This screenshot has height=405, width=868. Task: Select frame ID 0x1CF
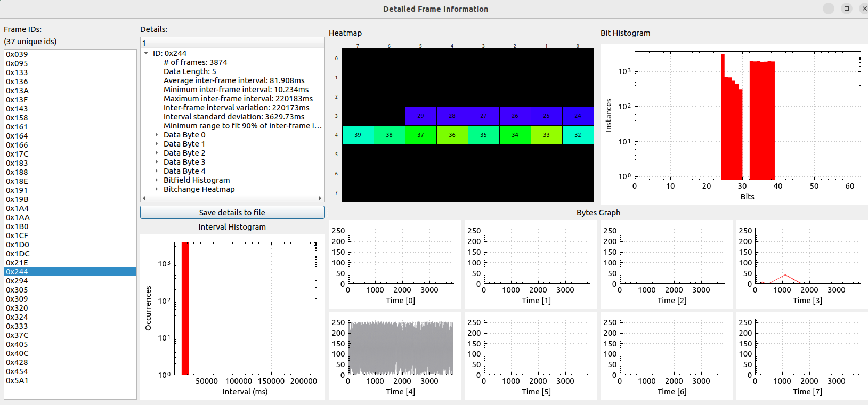click(x=70, y=236)
